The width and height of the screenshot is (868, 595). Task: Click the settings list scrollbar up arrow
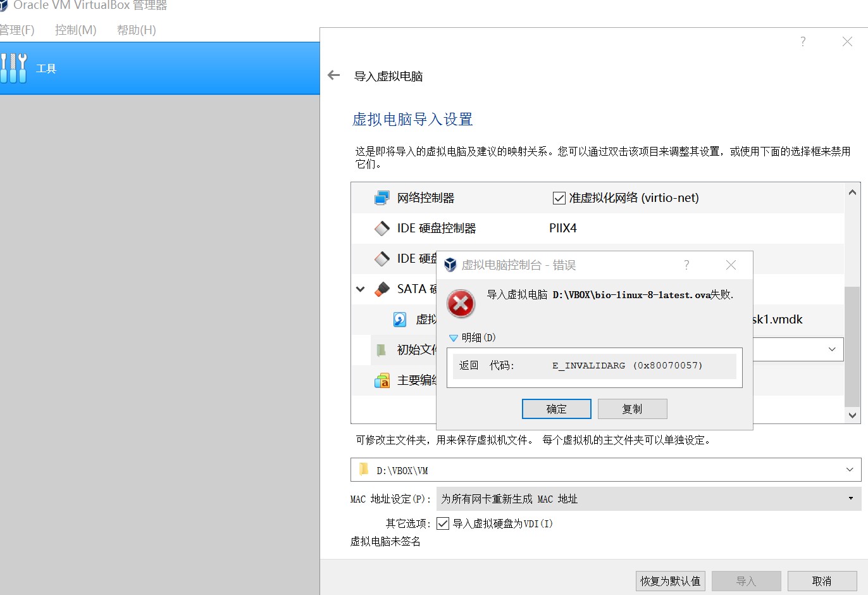[852, 192]
